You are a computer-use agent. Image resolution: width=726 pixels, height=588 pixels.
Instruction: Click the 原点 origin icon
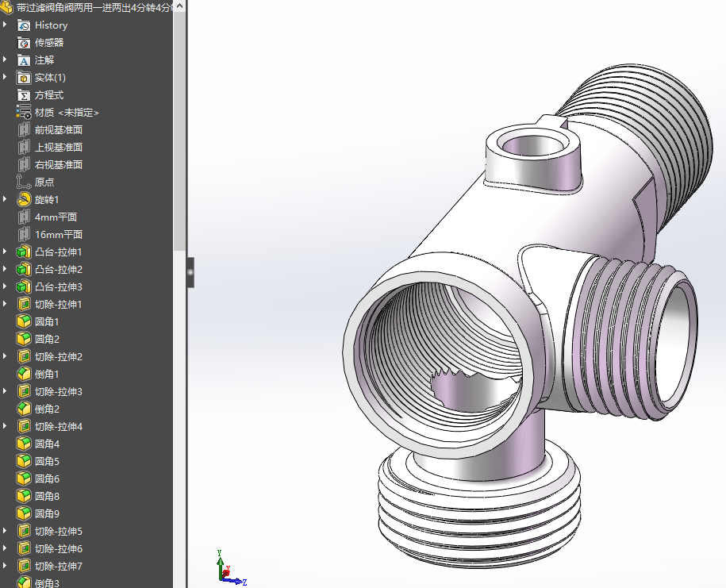click(x=24, y=183)
